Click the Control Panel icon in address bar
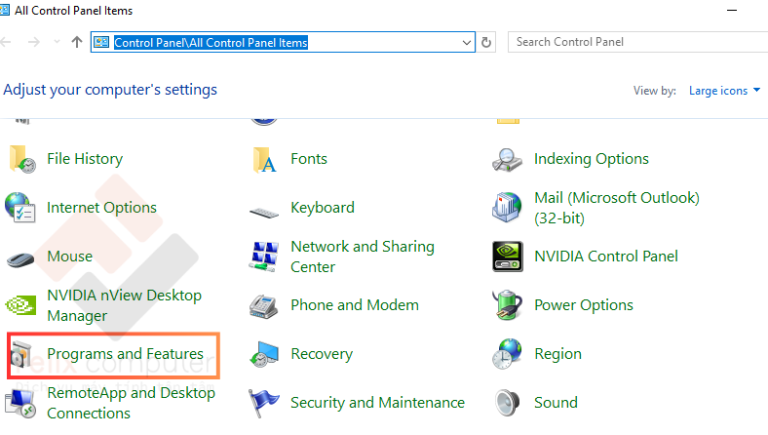 pyautogui.click(x=101, y=42)
